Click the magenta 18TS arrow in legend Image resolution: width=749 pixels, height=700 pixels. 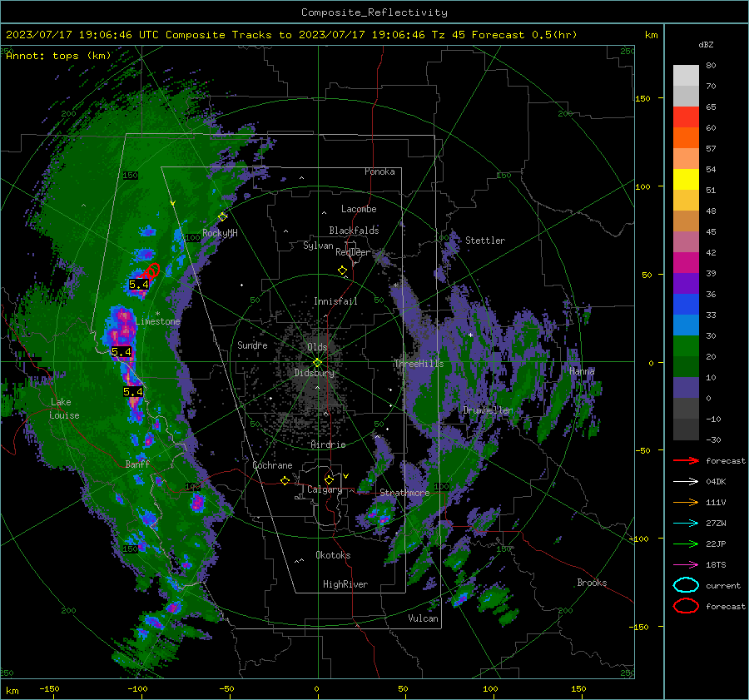686,565
